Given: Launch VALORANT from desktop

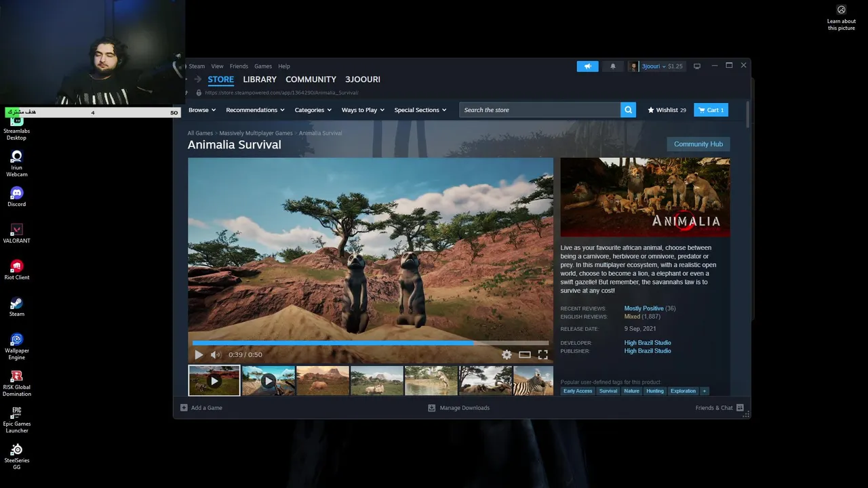Looking at the screenshot, I should point(16,234).
